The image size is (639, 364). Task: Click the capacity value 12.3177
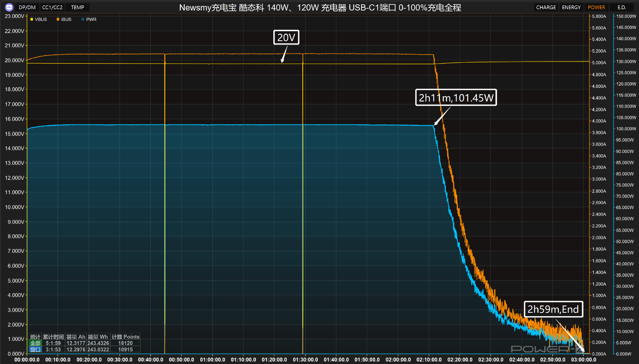76,343
